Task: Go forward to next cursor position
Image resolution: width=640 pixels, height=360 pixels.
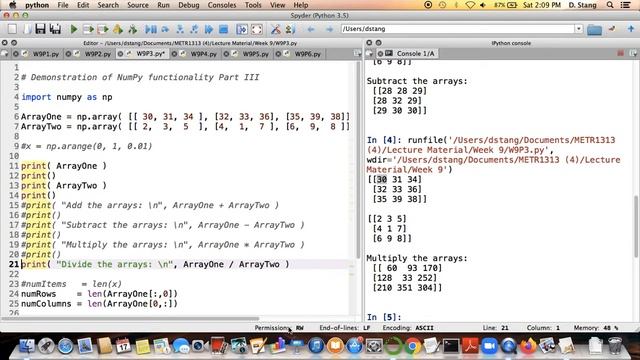Action: point(329,29)
